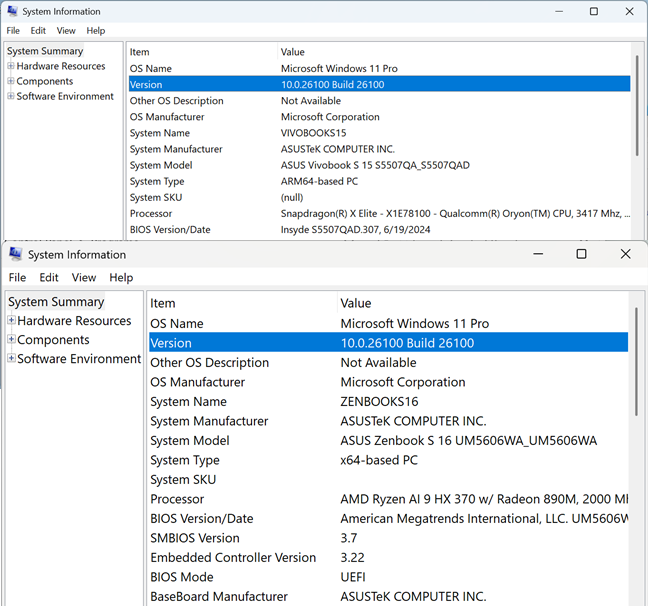Click Microsoft Corporation value in bottom window

[403, 382]
